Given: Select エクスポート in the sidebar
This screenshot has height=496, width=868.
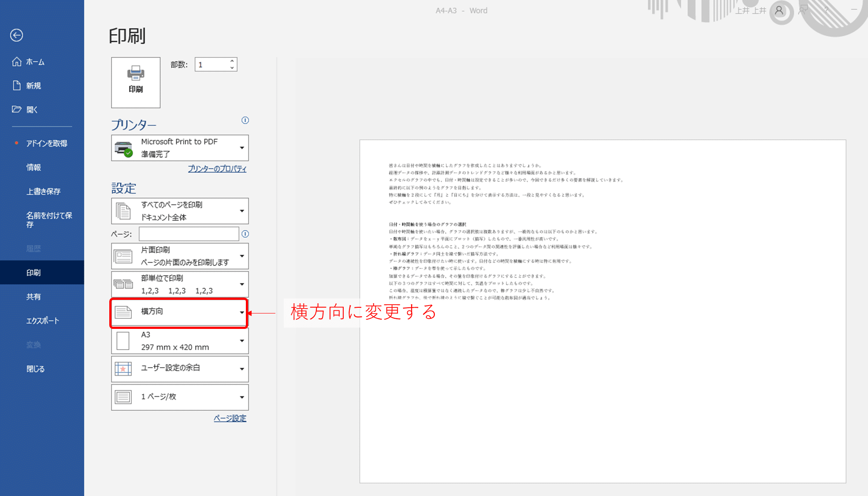Looking at the screenshot, I should click(42, 321).
